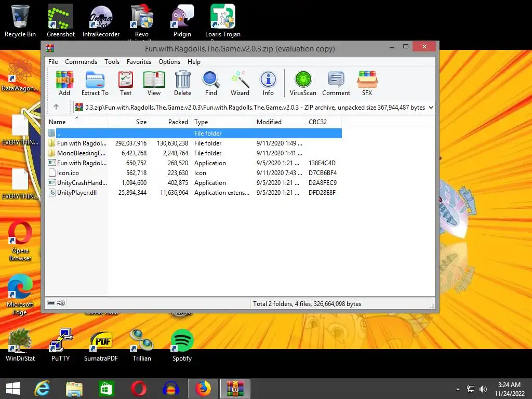Open DataWagon desktop shortcut
Image resolution: width=532 pixels, height=399 pixels.
point(20,75)
